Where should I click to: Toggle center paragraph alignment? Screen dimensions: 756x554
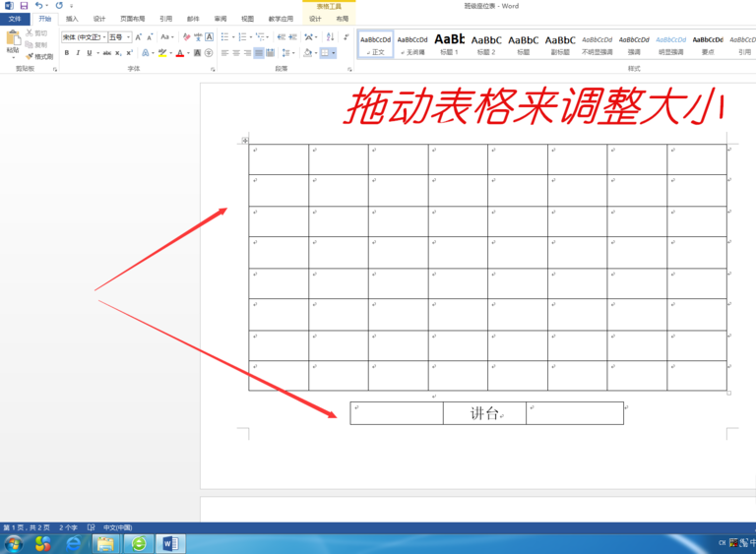point(236,53)
